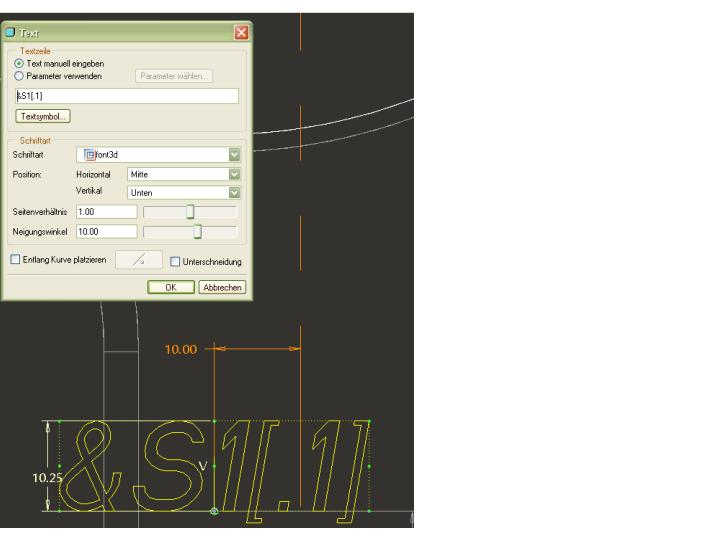The image size is (720, 540).
Task: Enable 'Entlang Kurve platzieren' checkbox
Action: pyautogui.click(x=15, y=259)
